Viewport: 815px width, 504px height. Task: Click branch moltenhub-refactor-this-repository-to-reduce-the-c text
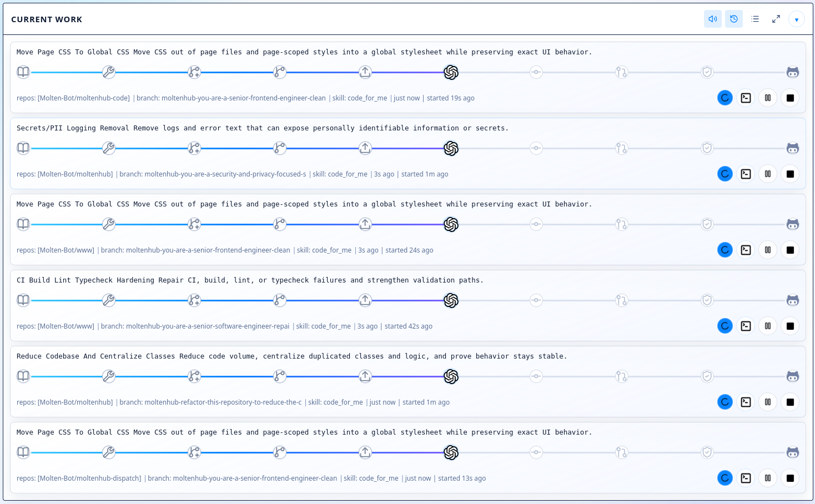210,402
